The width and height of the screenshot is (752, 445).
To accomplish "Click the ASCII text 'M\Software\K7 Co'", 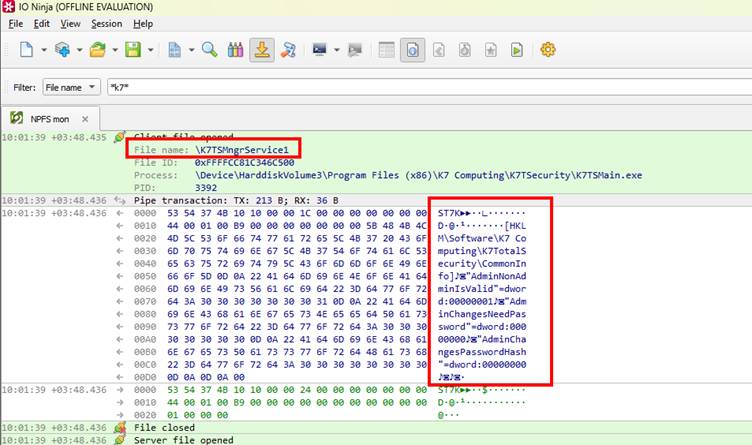I will coord(482,238).
